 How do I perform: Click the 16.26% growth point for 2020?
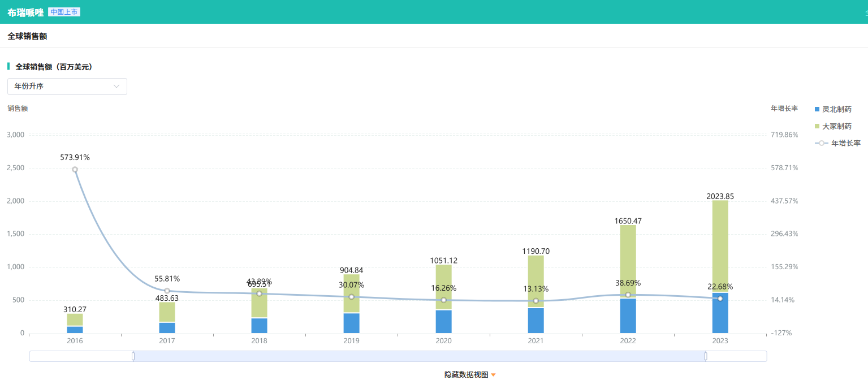coord(443,300)
